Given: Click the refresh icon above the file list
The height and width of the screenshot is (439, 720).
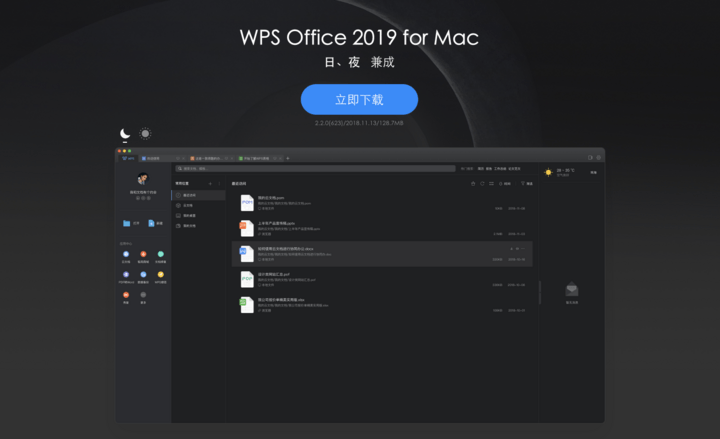Looking at the screenshot, I should [482, 184].
